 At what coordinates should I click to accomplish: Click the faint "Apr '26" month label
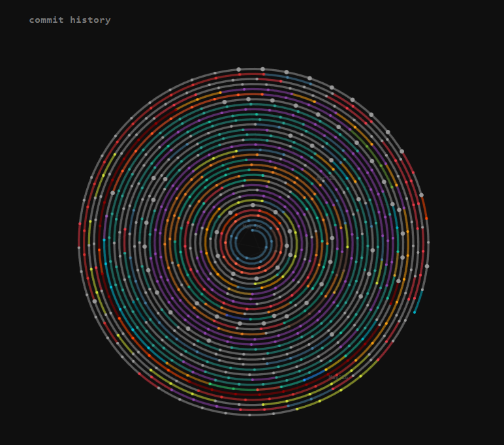tap(326, 178)
